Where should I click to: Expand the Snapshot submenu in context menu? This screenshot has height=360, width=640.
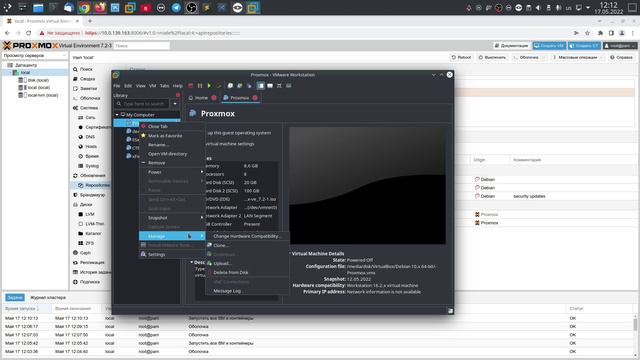[x=171, y=218]
